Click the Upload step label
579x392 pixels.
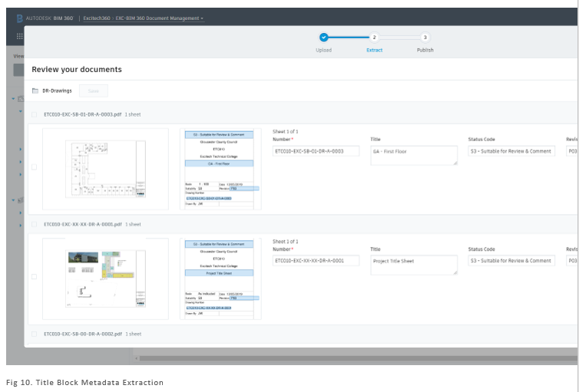click(323, 50)
